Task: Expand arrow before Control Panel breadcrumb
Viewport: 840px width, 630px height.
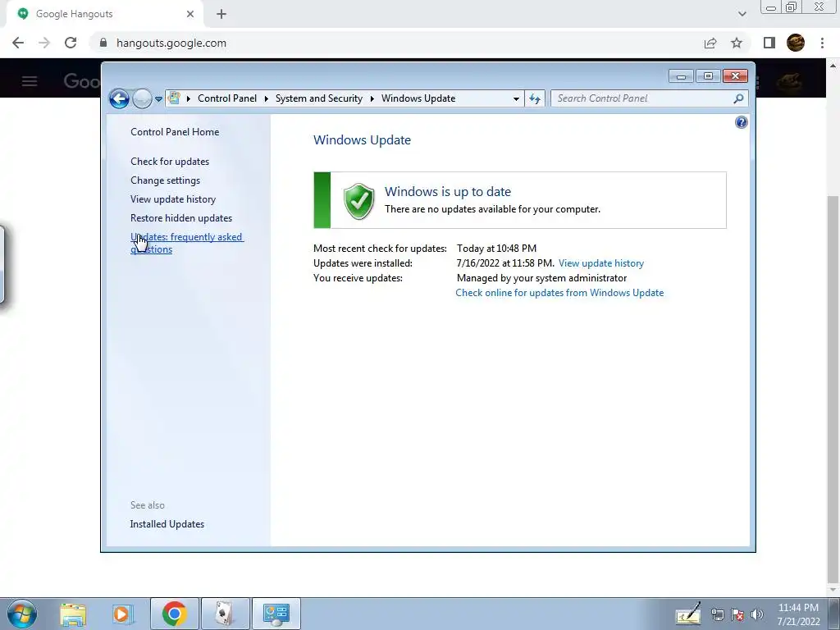Action: point(189,98)
